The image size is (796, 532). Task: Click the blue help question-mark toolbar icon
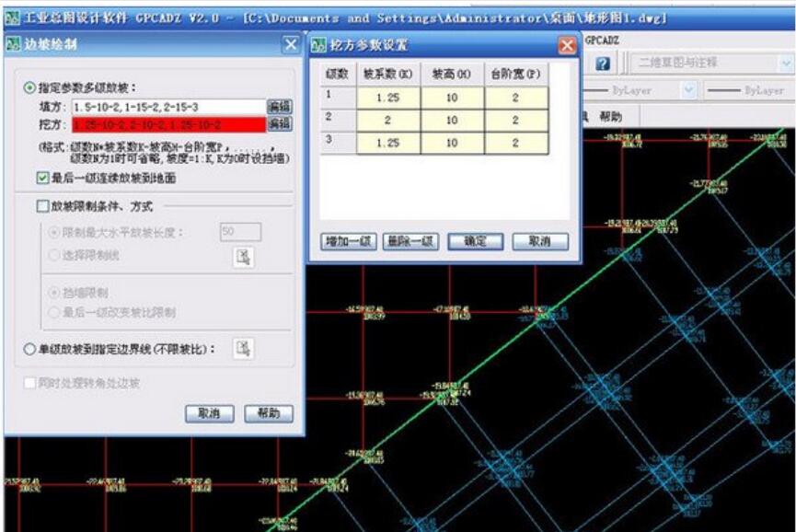[603, 64]
